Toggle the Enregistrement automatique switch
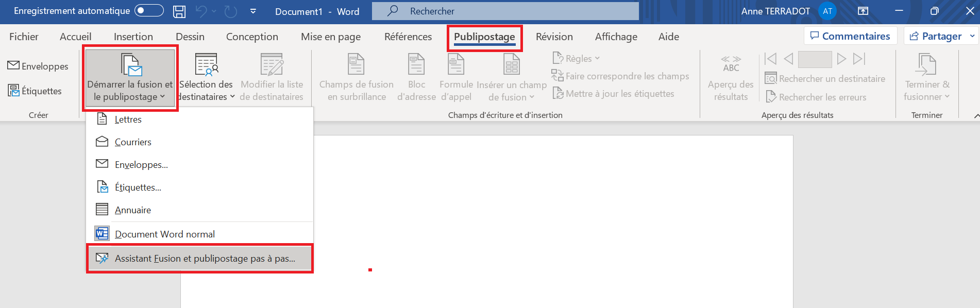The image size is (980, 308). pos(149,11)
